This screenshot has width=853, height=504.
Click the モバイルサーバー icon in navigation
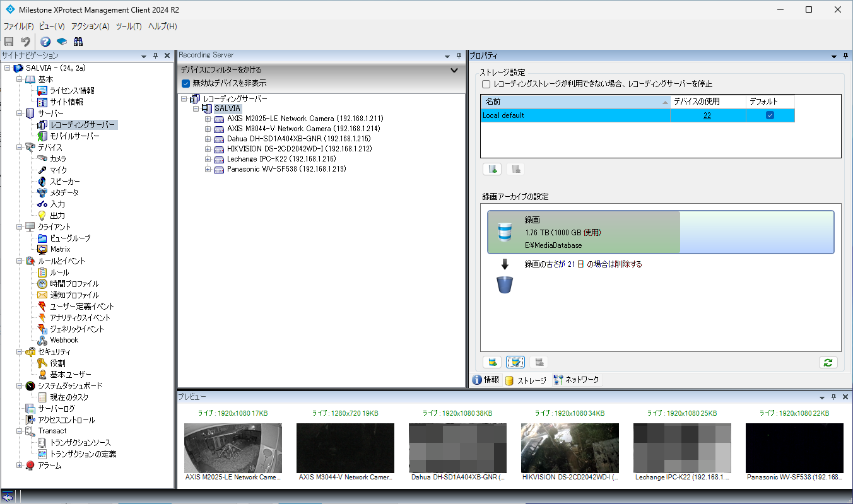42,136
